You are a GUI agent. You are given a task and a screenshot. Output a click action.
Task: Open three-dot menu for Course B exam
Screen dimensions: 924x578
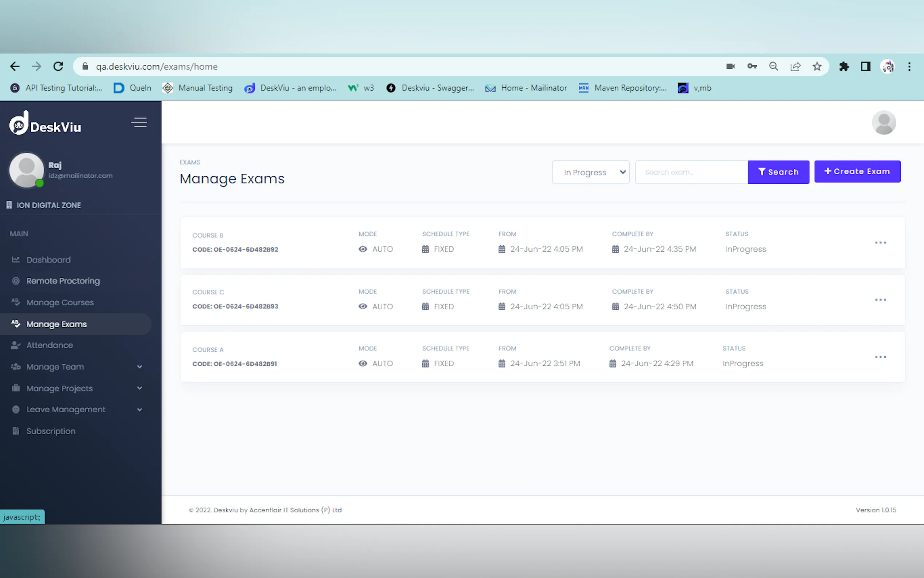[x=880, y=243]
